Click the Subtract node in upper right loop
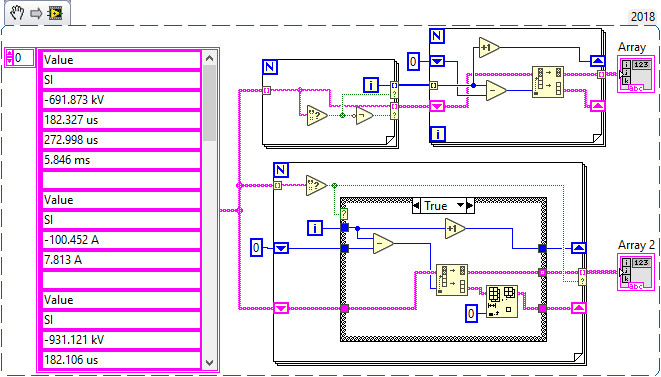661x377 pixels. coord(496,90)
